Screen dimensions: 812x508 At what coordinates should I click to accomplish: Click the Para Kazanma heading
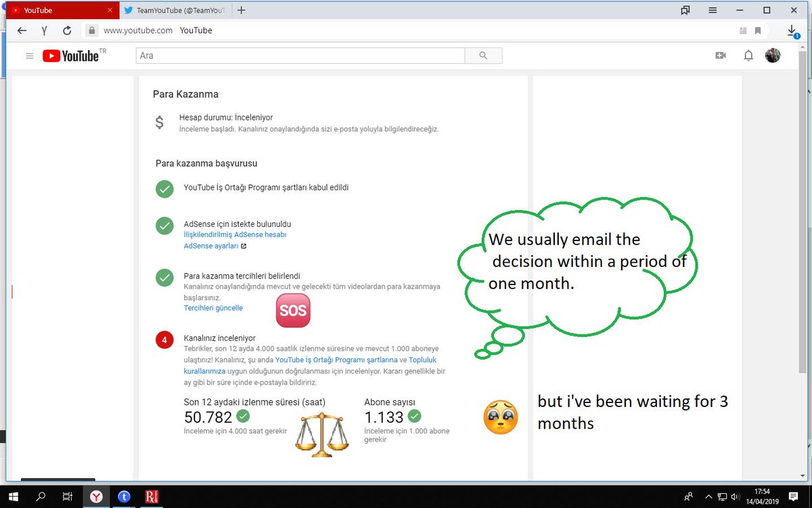click(x=185, y=94)
